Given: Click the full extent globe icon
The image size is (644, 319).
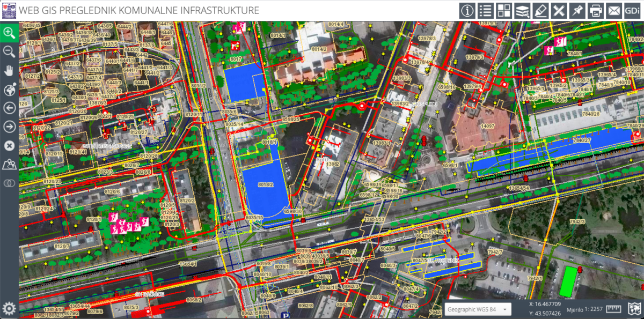Looking at the screenshot, I should pyautogui.click(x=9, y=89).
